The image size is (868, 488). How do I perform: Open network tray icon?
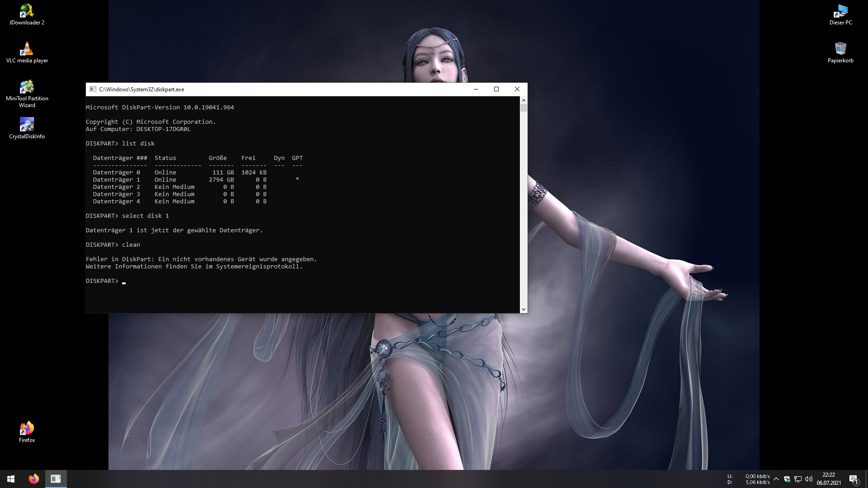coord(798,479)
